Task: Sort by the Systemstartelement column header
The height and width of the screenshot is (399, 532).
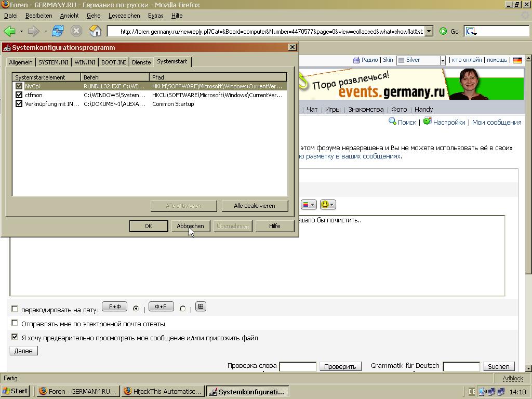Action: (46, 77)
